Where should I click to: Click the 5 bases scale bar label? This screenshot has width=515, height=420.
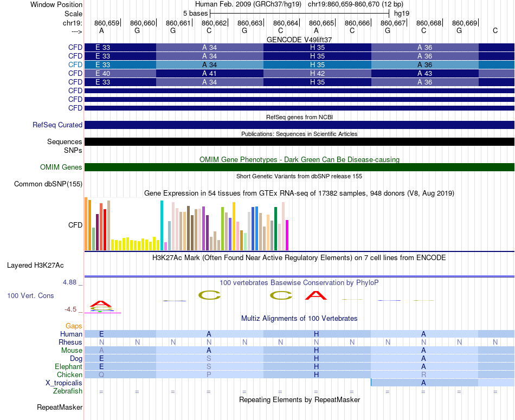tap(195, 14)
